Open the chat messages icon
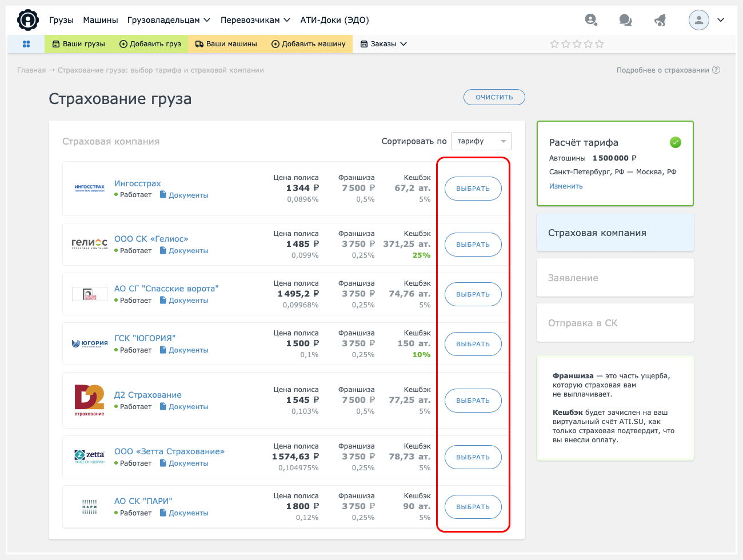 pos(625,20)
